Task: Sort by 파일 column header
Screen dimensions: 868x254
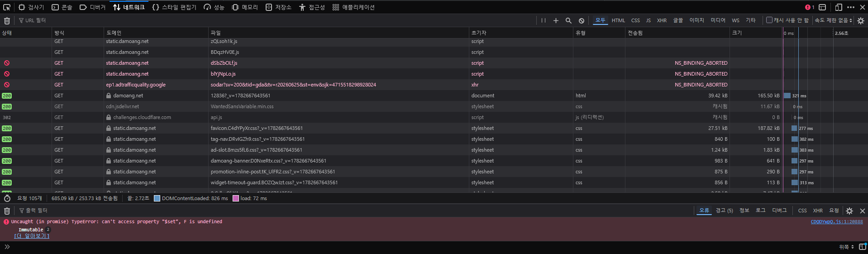Action: click(339, 33)
